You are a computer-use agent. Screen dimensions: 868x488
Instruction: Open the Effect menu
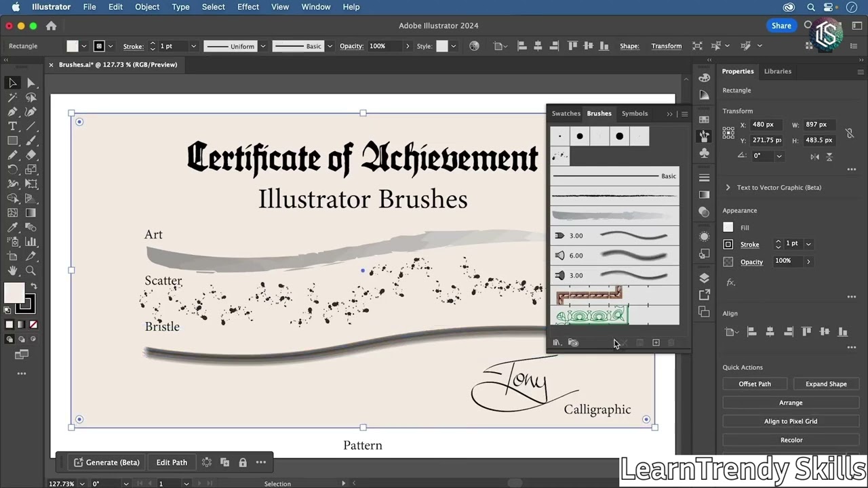coord(248,7)
